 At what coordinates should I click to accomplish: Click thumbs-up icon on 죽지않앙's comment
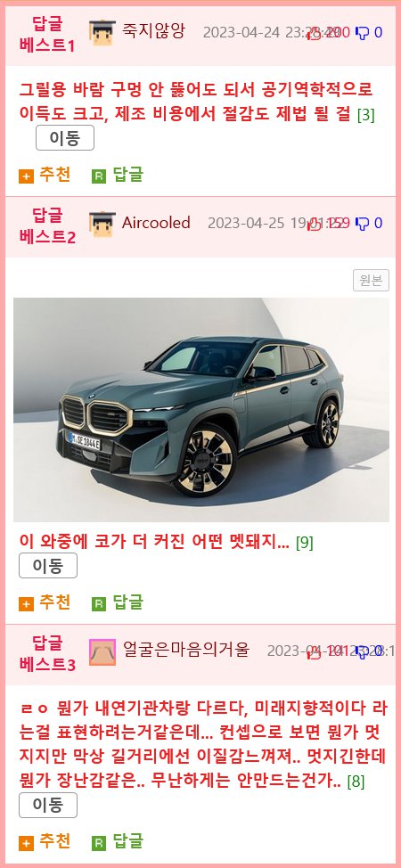coord(314,33)
